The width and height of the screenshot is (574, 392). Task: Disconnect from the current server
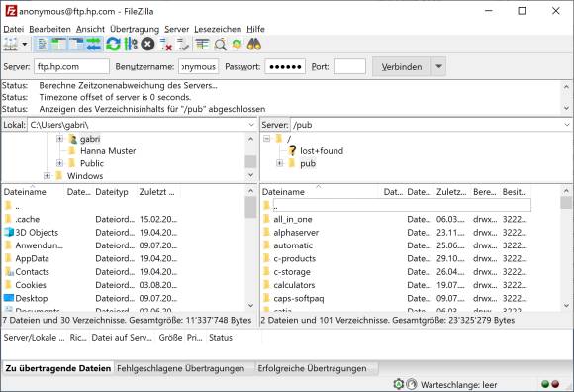tap(166, 45)
